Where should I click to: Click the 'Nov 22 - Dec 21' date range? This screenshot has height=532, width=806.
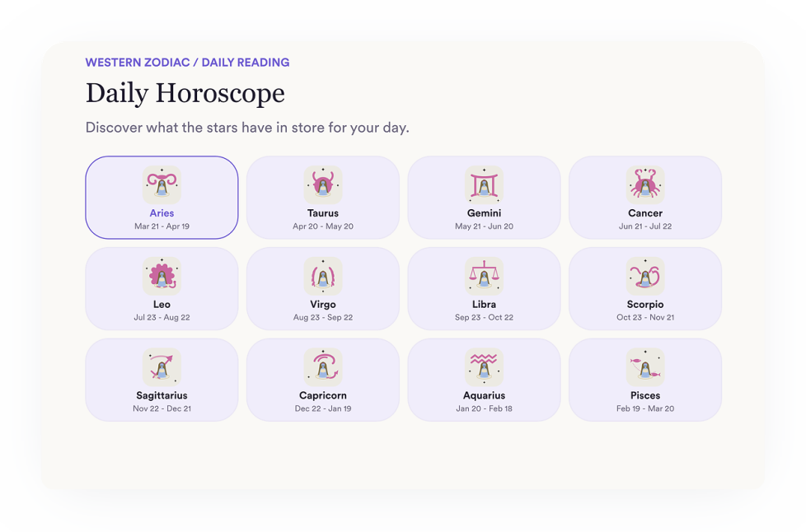tap(162, 408)
